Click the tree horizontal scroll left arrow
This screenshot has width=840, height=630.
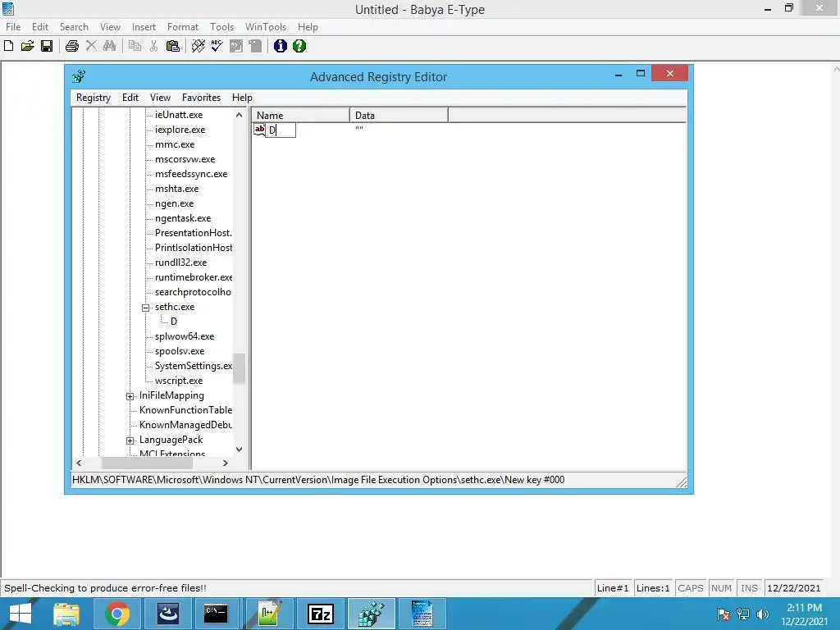(x=80, y=463)
